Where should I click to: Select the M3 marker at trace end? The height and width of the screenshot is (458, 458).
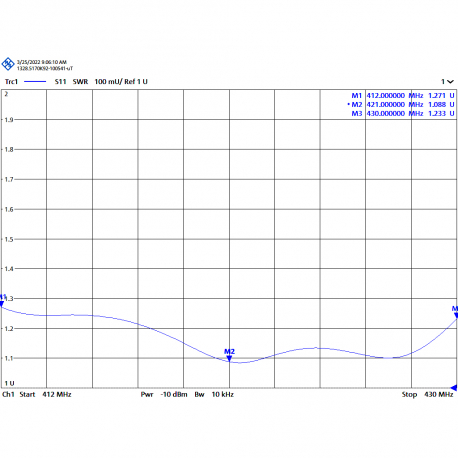click(456, 315)
